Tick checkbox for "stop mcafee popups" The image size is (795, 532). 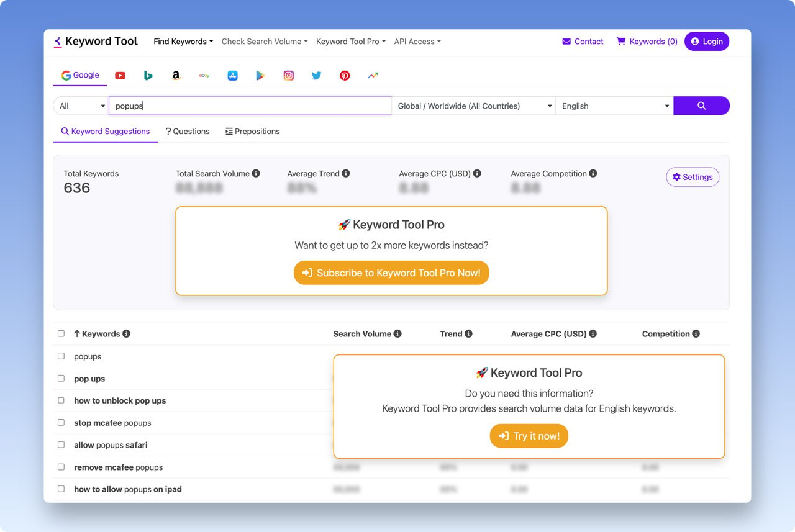tap(61, 422)
